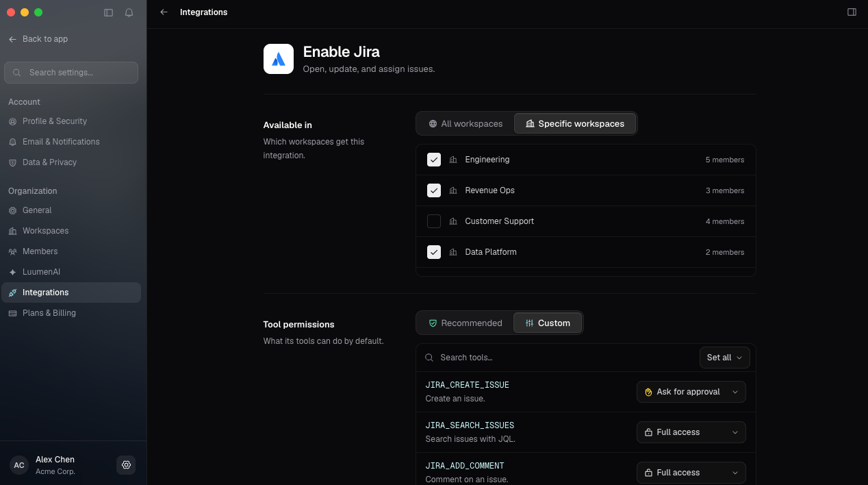This screenshot has height=485, width=868.
Task: Open Workspaces settings page
Action: pyautogui.click(x=71, y=231)
